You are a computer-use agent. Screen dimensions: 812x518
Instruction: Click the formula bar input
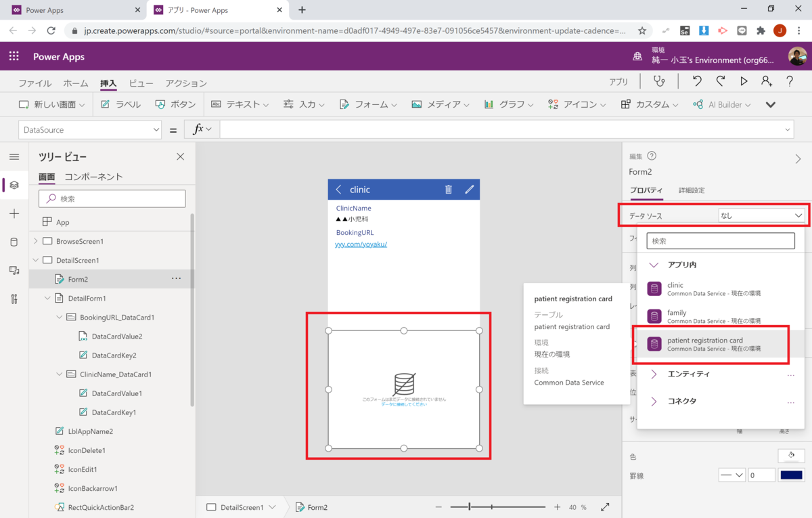507,129
